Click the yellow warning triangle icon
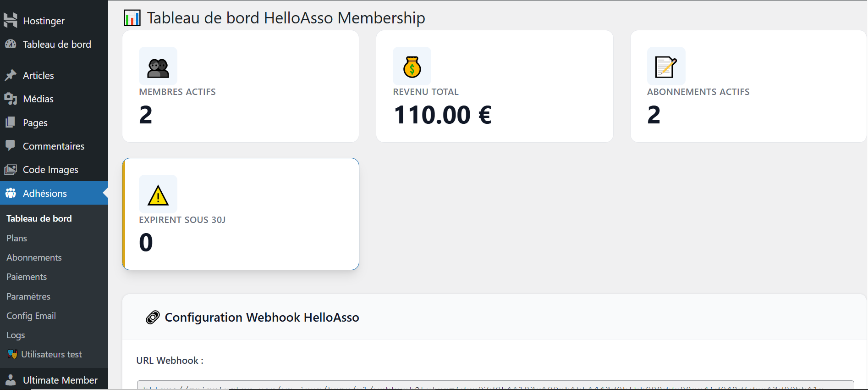Screen dimensions: 868x390 (158, 195)
